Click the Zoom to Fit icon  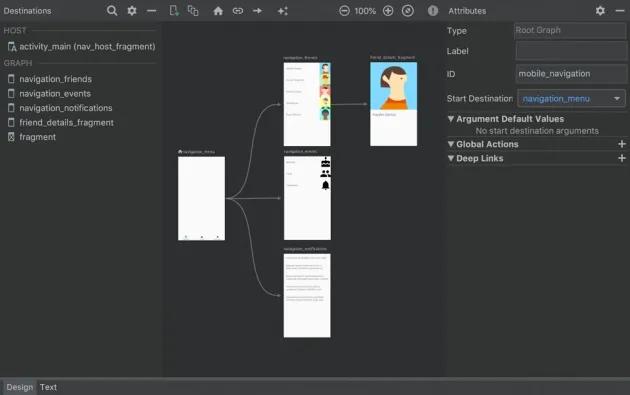[408, 11]
